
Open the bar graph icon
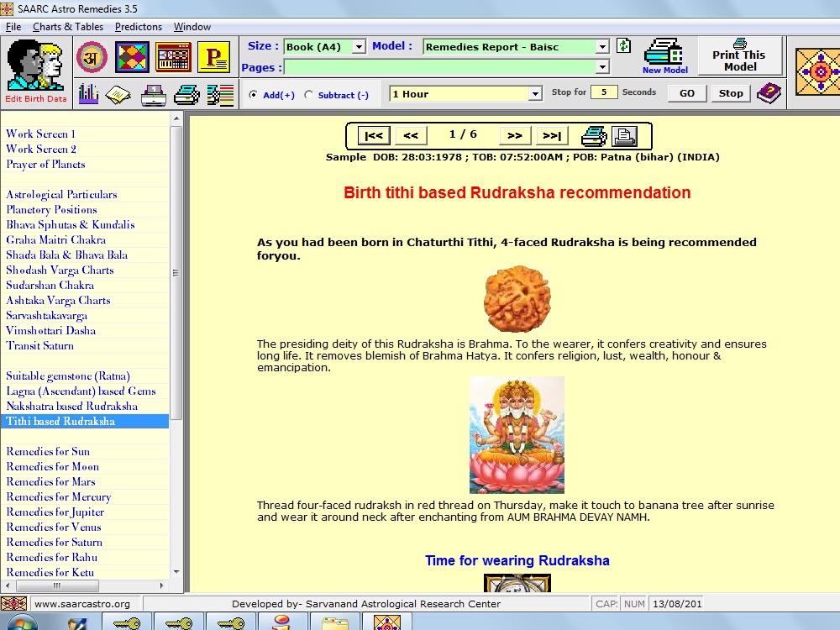click(x=88, y=94)
